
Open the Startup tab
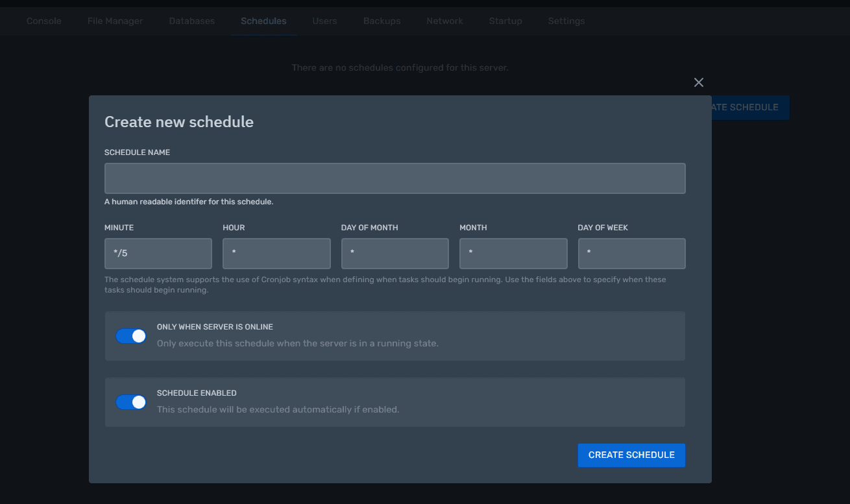[x=505, y=21]
